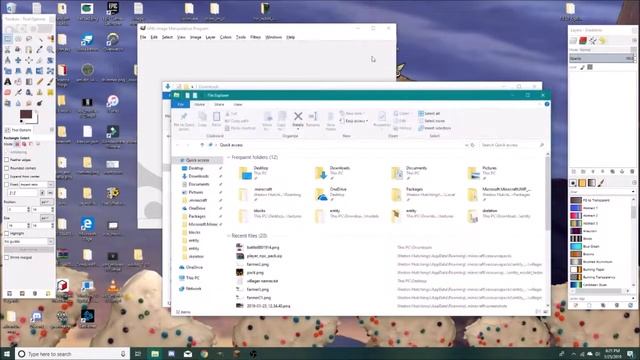
Task: Open the address bar history dropdown
Action: coord(466,145)
